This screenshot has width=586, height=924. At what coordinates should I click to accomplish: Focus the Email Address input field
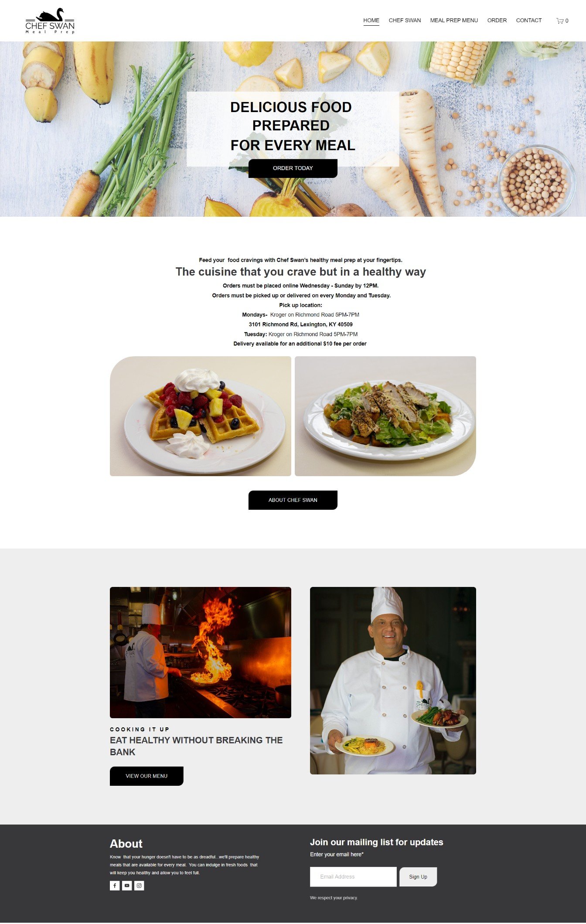click(353, 877)
